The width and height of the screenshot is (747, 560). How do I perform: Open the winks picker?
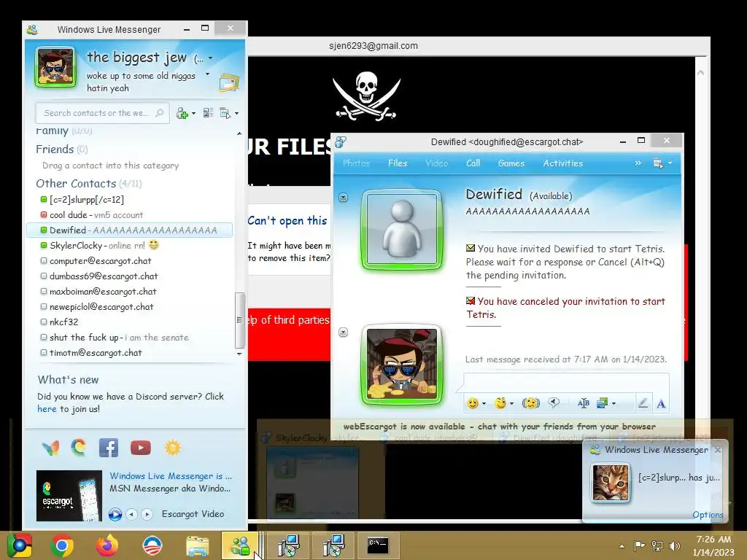coord(500,403)
